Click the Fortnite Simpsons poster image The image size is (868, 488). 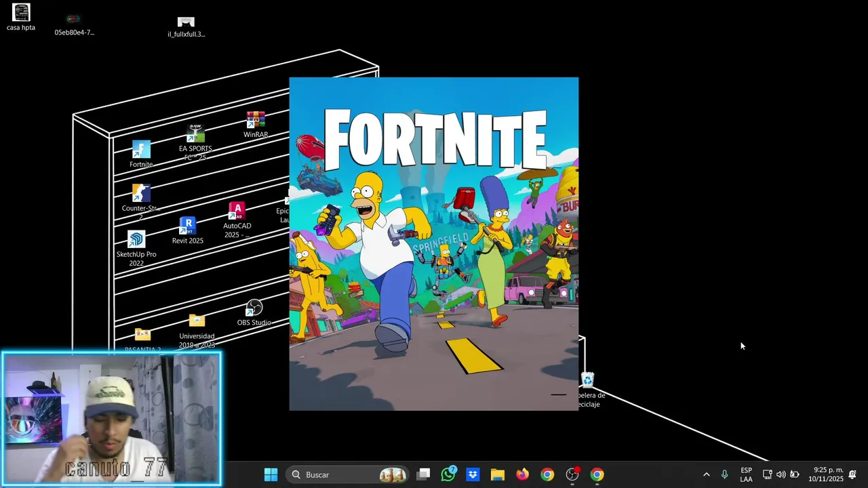pos(434,244)
